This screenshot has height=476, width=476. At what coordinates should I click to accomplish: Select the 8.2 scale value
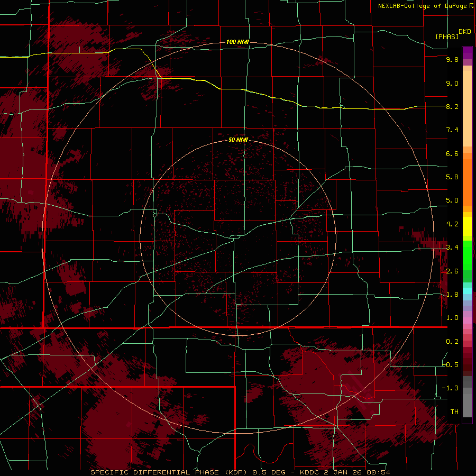click(452, 106)
